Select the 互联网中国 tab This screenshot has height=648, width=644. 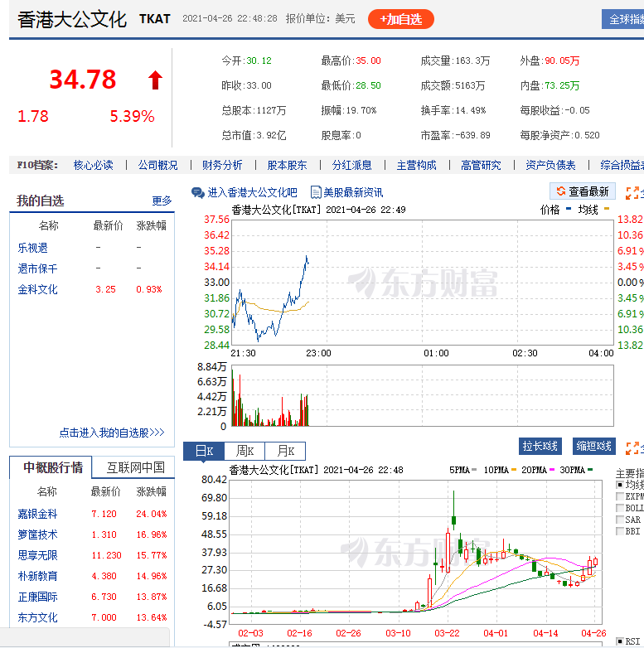(135, 467)
